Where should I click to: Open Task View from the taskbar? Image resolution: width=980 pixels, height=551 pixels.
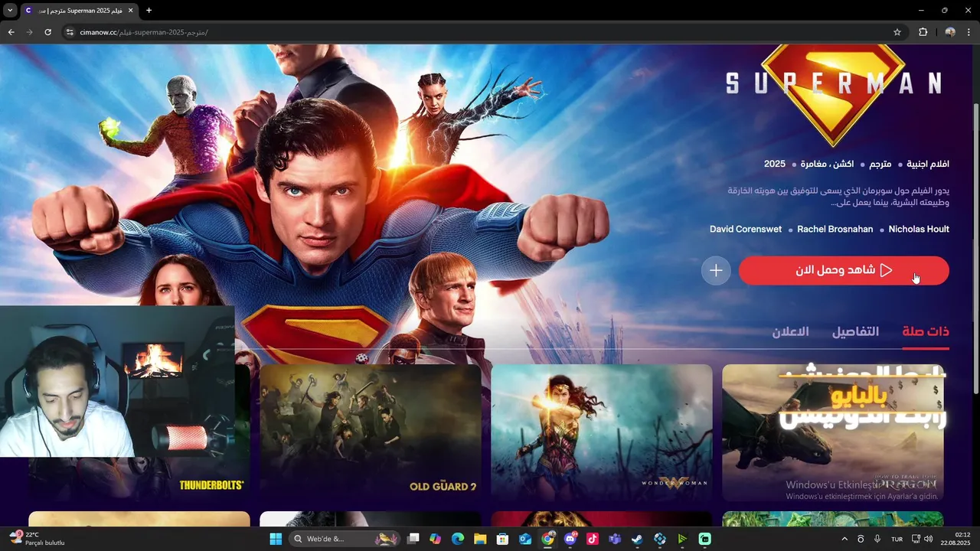click(x=413, y=539)
